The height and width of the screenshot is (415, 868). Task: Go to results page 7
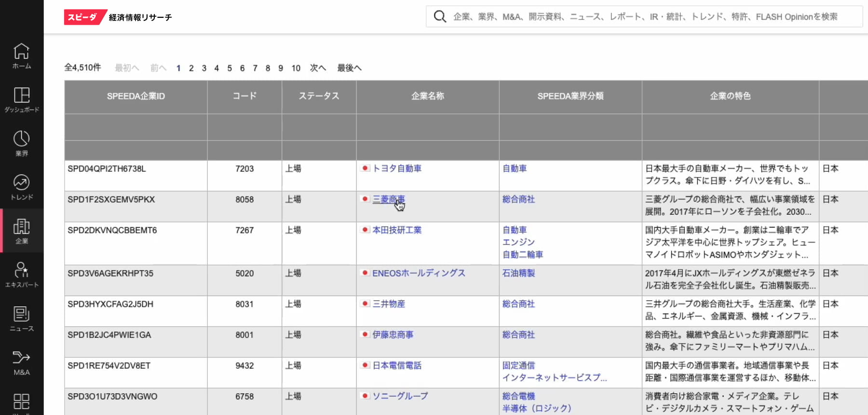(x=255, y=68)
